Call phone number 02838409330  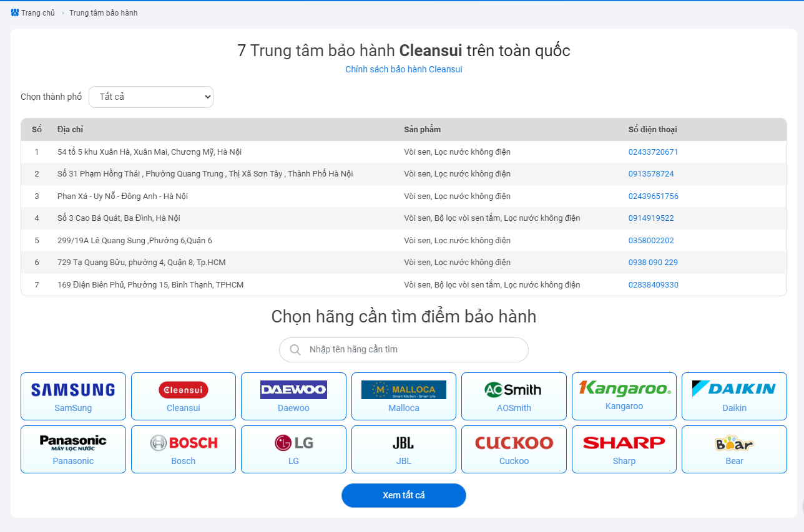coord(653,285)
